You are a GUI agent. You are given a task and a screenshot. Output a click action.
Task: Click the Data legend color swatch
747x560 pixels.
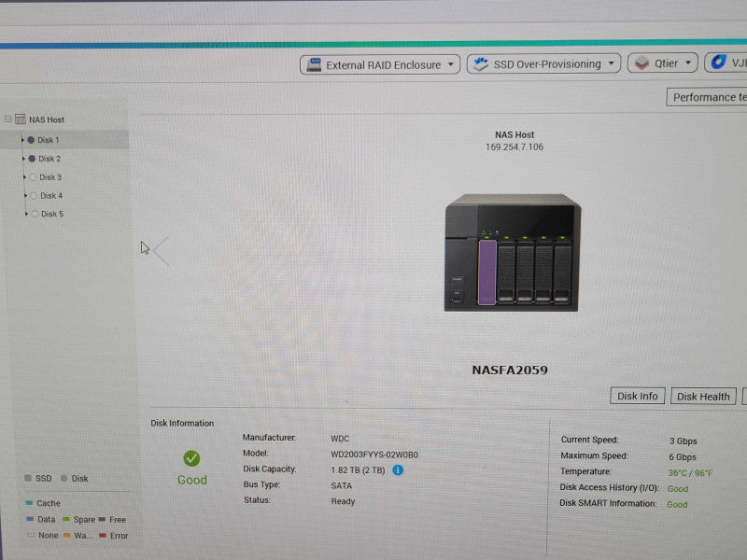coord(30,519)
